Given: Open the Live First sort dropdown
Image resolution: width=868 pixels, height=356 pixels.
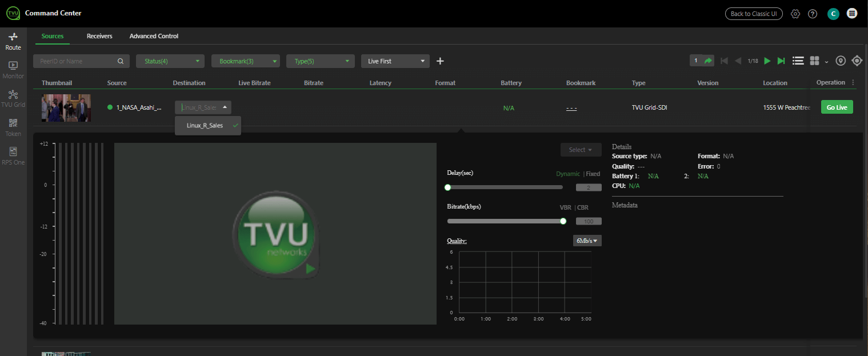Looking at the screenshot, I should (x=395, y=61).
